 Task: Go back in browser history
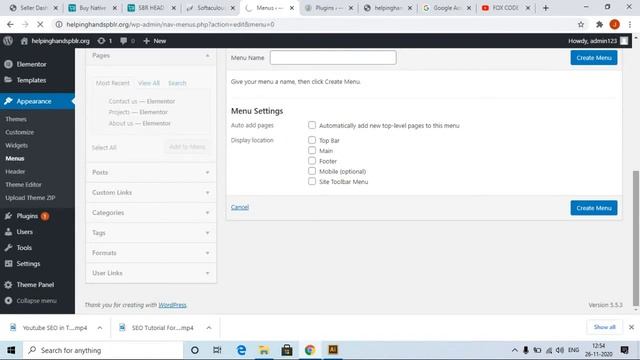tap(10, 24)
